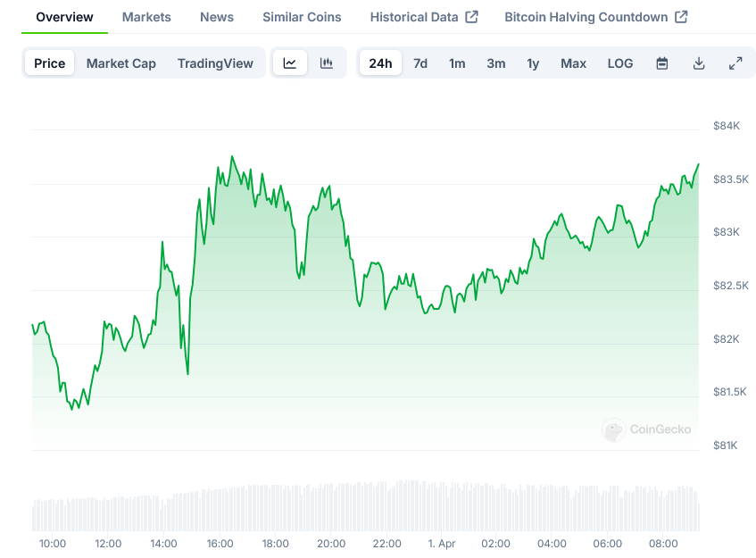Click the 10:00 time axis label
The image size is (756, 558).
(x=52, y=544)
